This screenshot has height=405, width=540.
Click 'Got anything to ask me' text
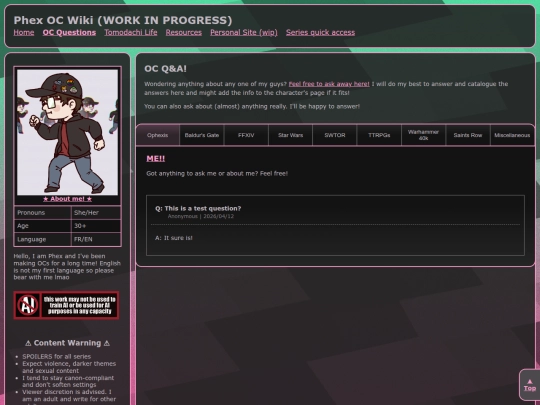[x=217, y=174]
